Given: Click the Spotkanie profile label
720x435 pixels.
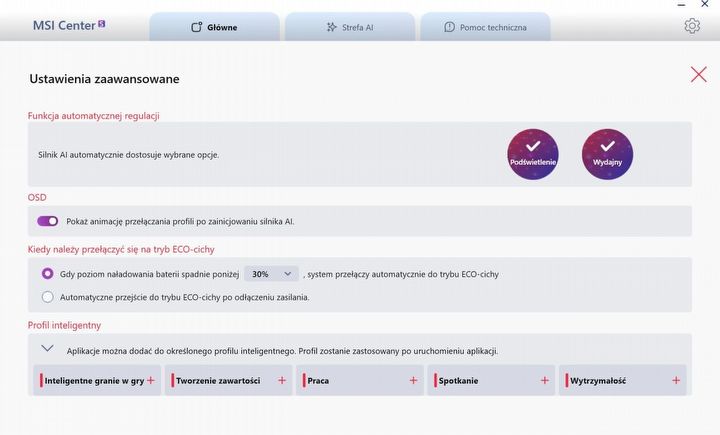Looking at the screenshot, I should pos(458,381).
